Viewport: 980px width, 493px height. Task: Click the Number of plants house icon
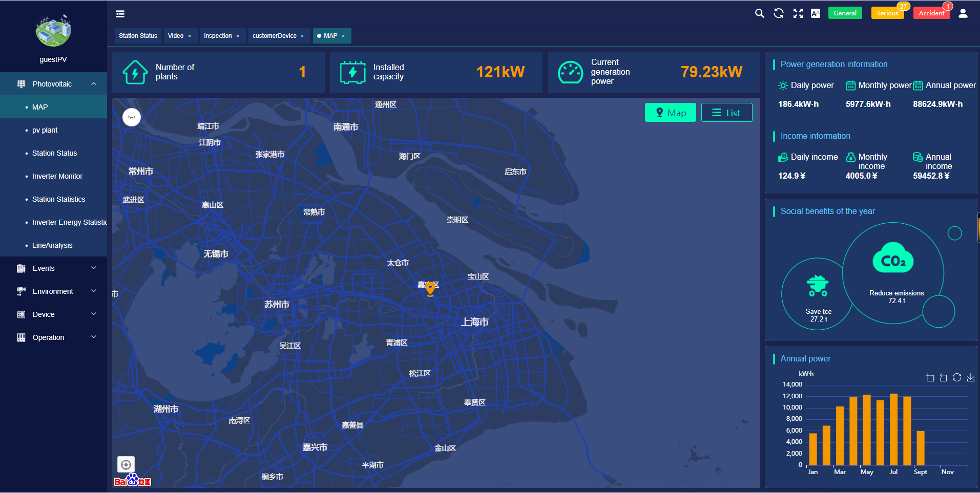135,72
